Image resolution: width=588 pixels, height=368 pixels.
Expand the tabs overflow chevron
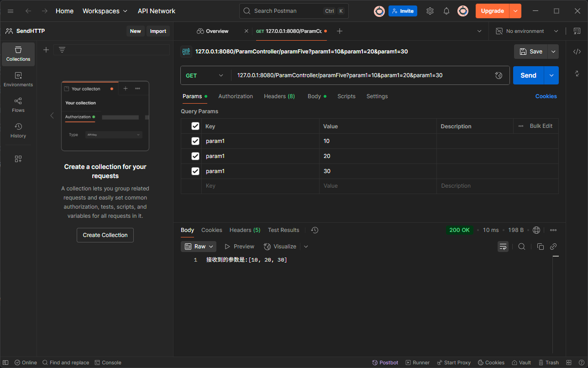pyautogui.click(x=479, y=31)
